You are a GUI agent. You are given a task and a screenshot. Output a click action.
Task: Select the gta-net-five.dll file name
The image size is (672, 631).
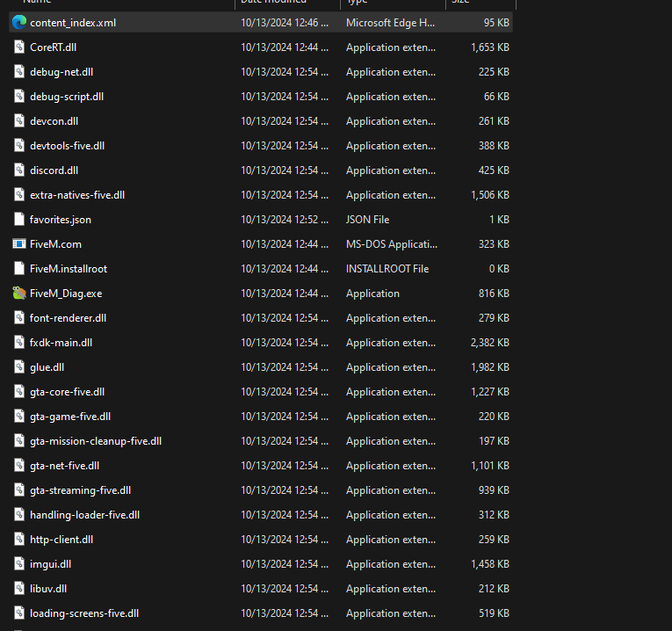[x=65, y=466]
